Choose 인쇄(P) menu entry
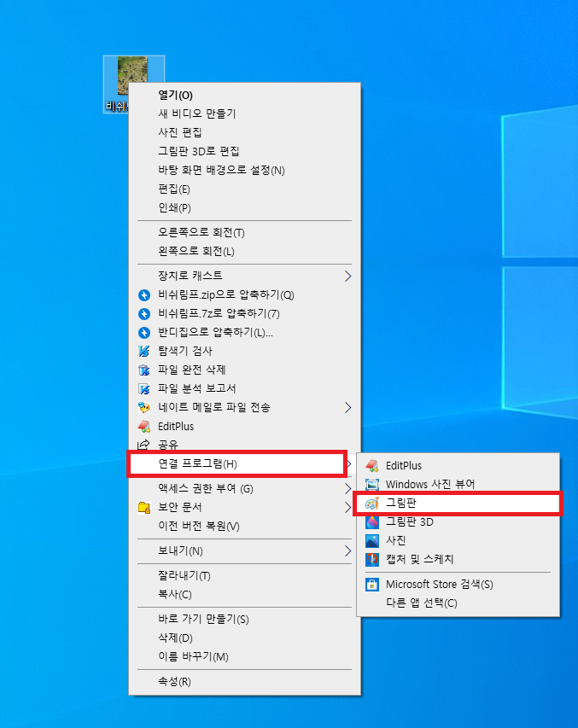 (244, 208)
